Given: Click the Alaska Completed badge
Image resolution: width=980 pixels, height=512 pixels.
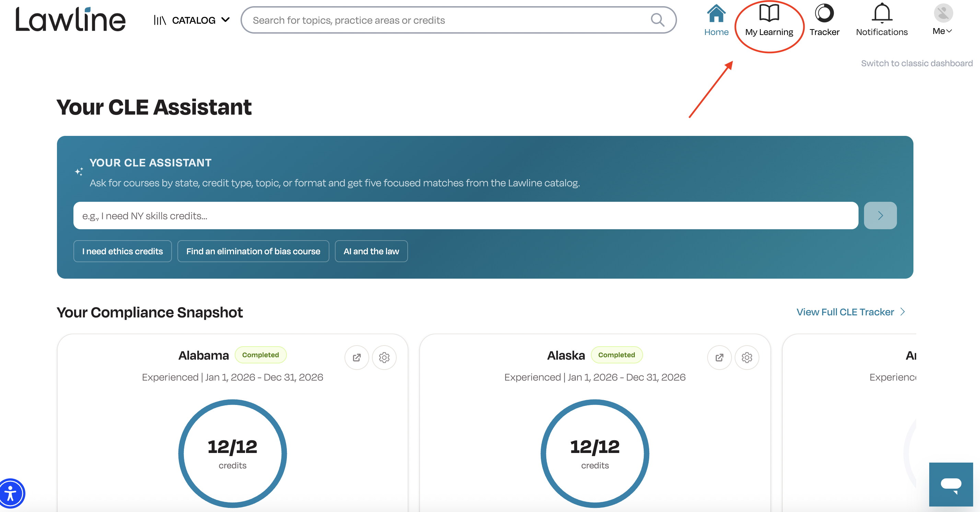Looking at the screenshot, I should coord(617,355).
